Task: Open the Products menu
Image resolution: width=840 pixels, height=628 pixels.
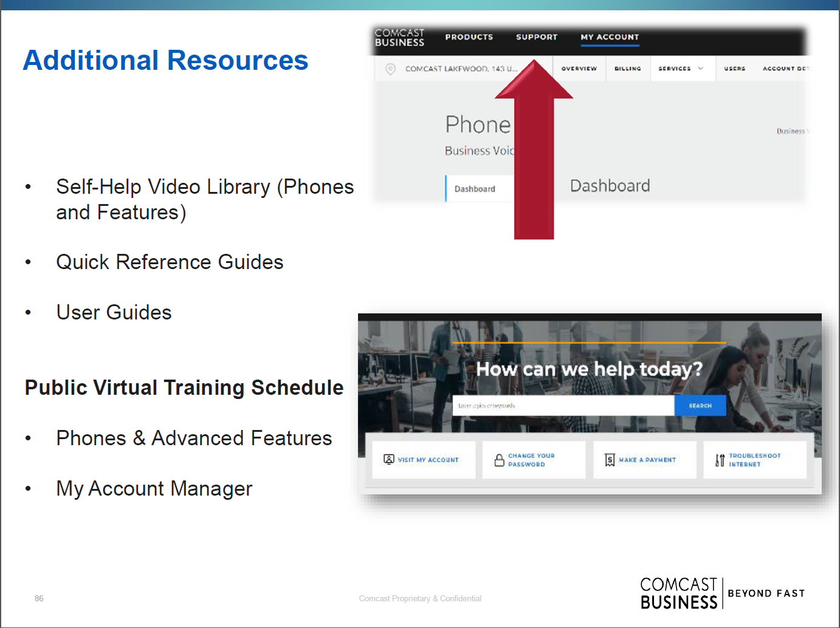Action: pos(469,37)
